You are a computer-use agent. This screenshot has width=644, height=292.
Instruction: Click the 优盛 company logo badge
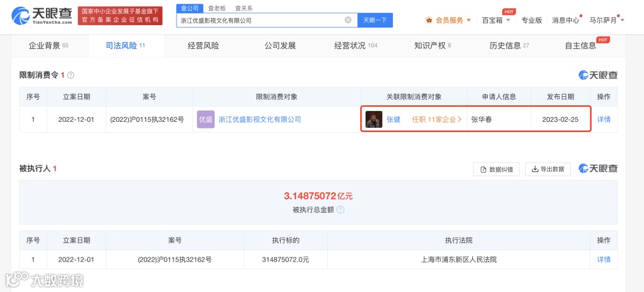[206, 119]
